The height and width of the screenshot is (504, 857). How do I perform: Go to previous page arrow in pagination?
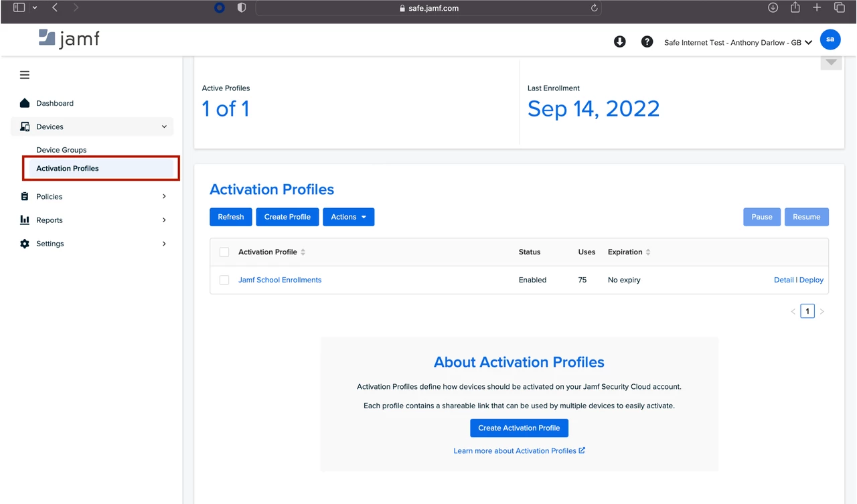click(x=793, y=311)
